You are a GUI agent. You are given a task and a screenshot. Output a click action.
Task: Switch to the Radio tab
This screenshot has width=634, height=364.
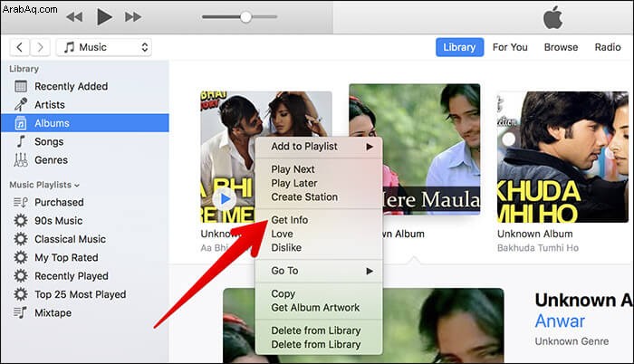[608, 47]
